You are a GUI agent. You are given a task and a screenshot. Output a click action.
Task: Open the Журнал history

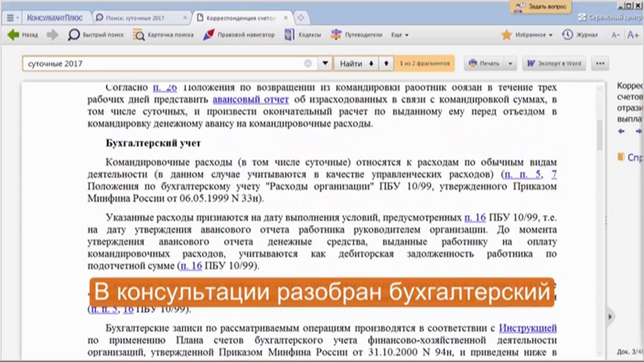[580, 35]
